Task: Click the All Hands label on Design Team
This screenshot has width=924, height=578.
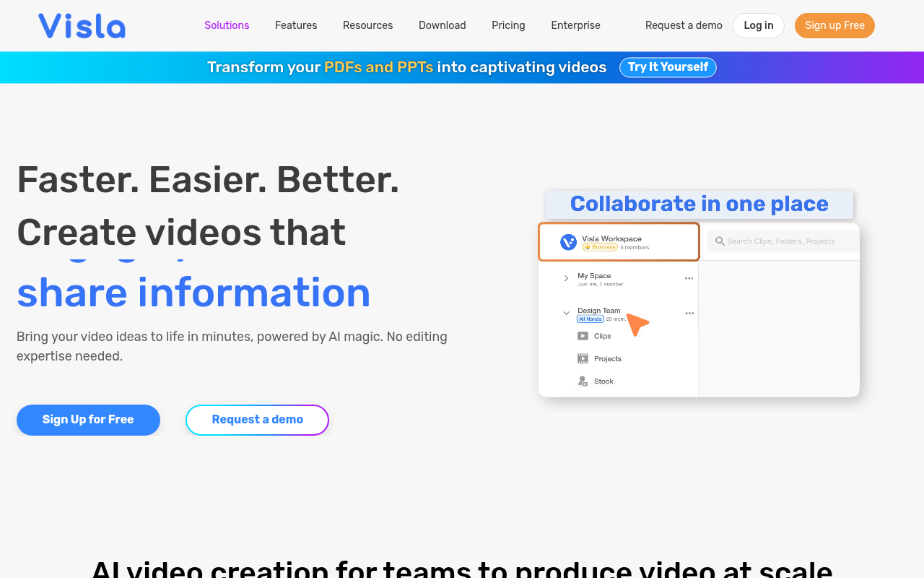Action: pos(590,319)
